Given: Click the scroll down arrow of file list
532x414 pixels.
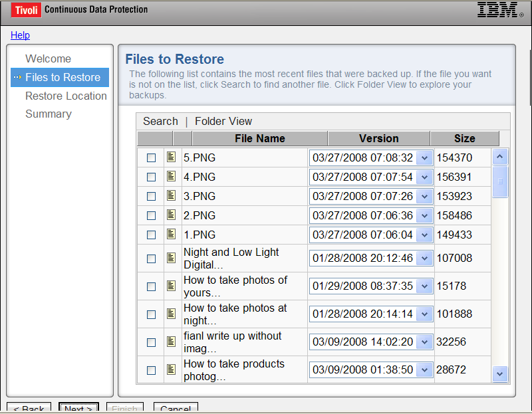Looking at the screenshot, I should [x=500, y=374].
